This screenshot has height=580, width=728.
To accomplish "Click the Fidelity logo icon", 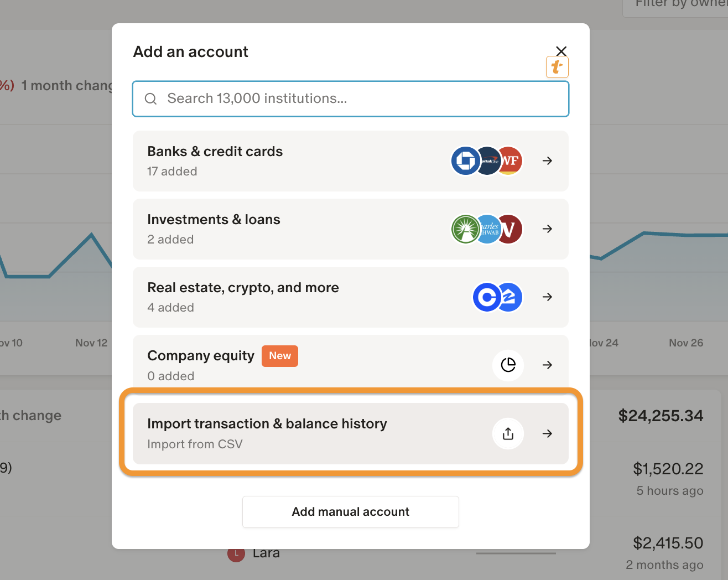I will click(x=465, y=229).
